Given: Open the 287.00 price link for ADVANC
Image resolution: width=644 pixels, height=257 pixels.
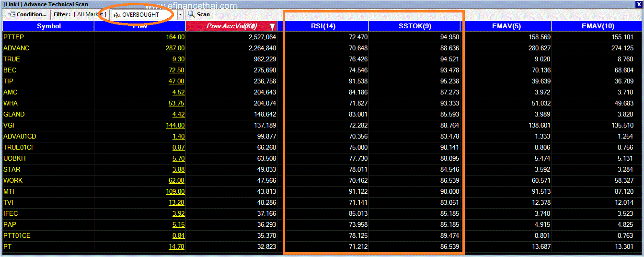Looking at the screenshot, I should click(175, 48).
